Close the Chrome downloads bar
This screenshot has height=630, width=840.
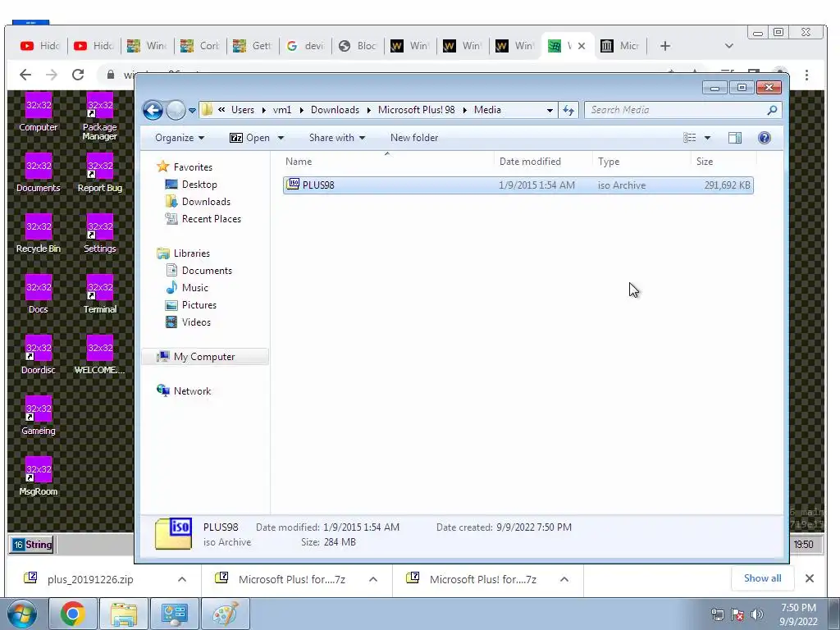point(810,578)
